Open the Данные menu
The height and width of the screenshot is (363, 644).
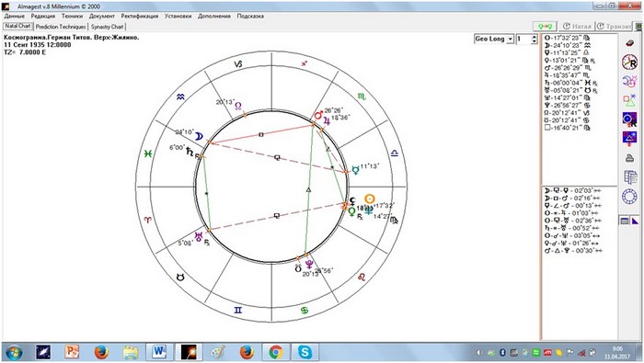(x=15, y=16)
